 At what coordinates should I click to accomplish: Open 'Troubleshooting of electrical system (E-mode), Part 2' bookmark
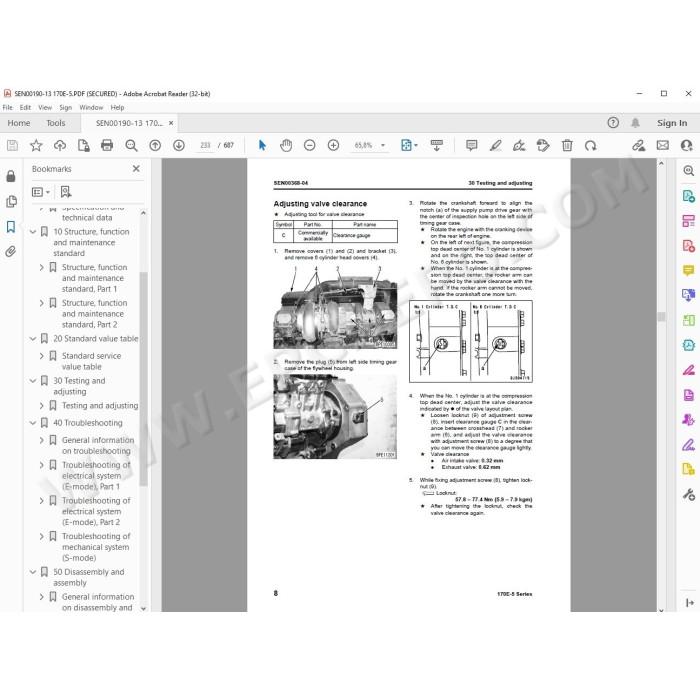point(96,512)
